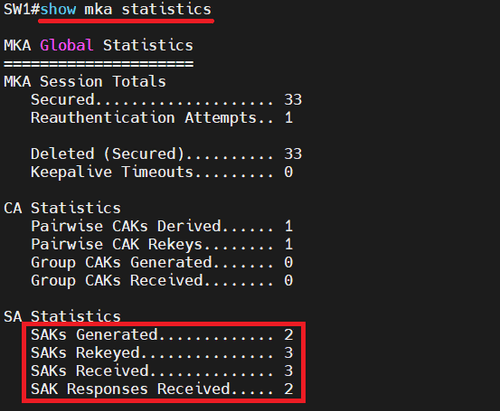Click the 'SA Statistics' heading
Image resolution: width=500 pixels, height=411 pixels.
click(62, 316)
